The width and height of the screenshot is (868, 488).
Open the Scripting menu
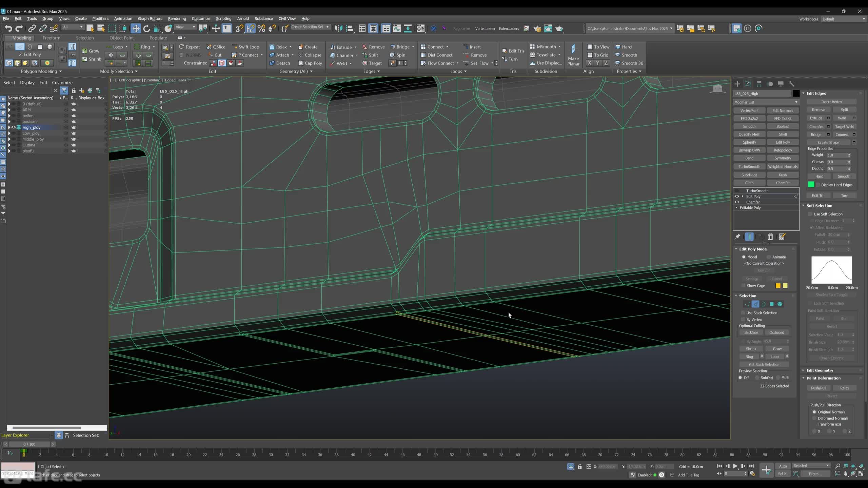point(222,18)
